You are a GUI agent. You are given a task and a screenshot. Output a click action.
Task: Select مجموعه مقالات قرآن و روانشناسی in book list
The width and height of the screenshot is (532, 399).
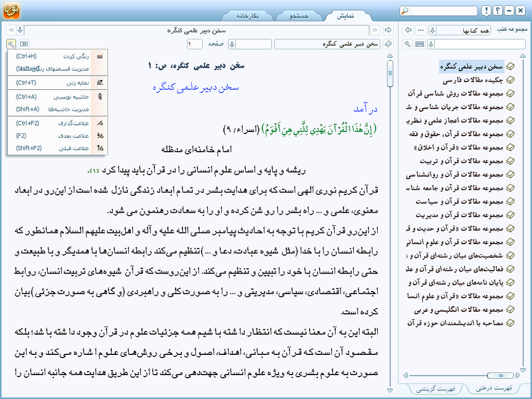click(x=454, y=174)
